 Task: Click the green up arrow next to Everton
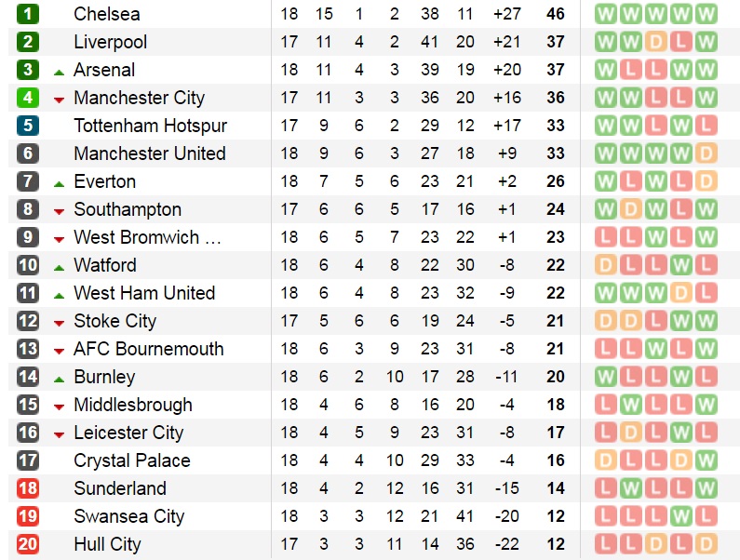pyautogui.click(x=59, y=184)
